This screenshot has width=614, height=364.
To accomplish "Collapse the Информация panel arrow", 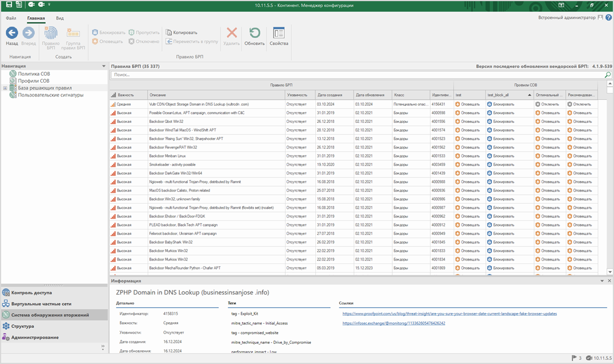I will pyautogui.click(x=602, y=281).
